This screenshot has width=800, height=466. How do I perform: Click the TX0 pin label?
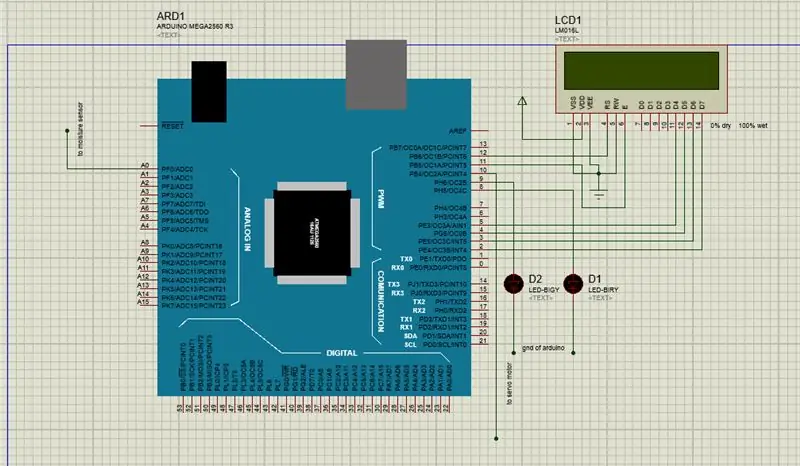pos(406,259)
